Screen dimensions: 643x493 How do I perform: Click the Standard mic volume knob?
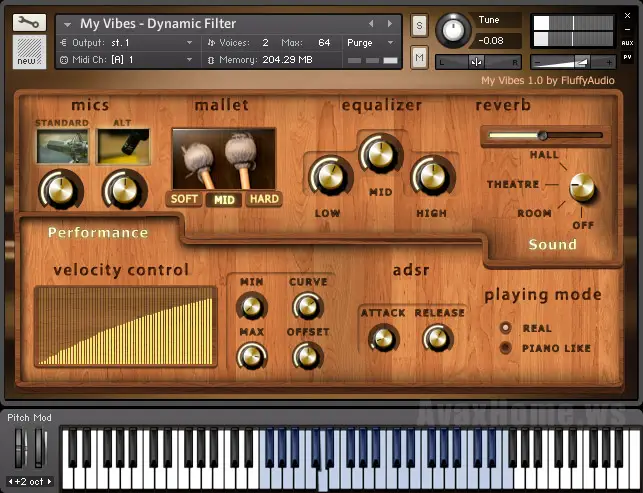point(61,191)
